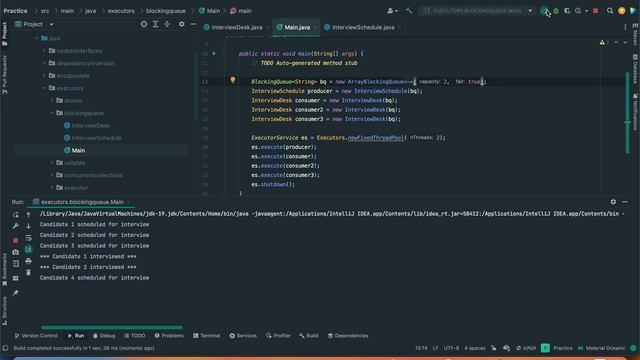Run with Coverage icon in toolbar
The width and height of the screenshot is (640, 360).
click(x=567, y=11)
